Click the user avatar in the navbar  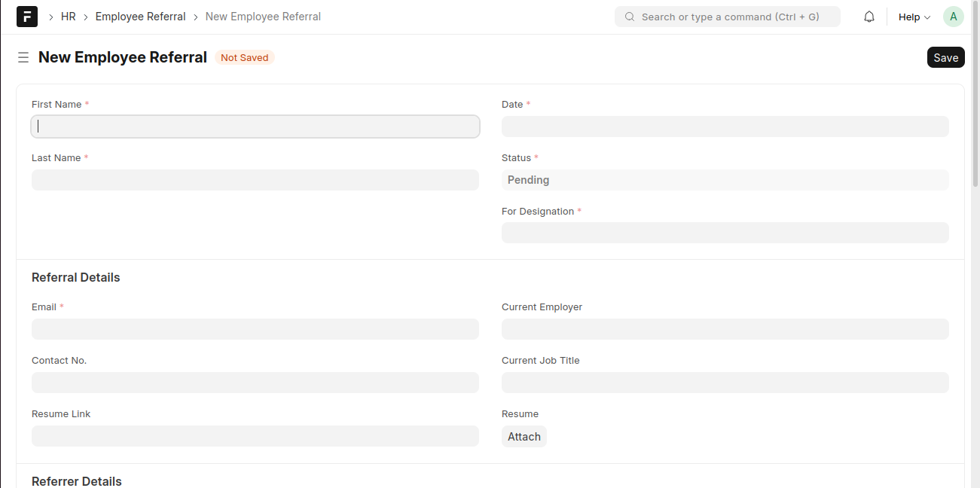953,16
